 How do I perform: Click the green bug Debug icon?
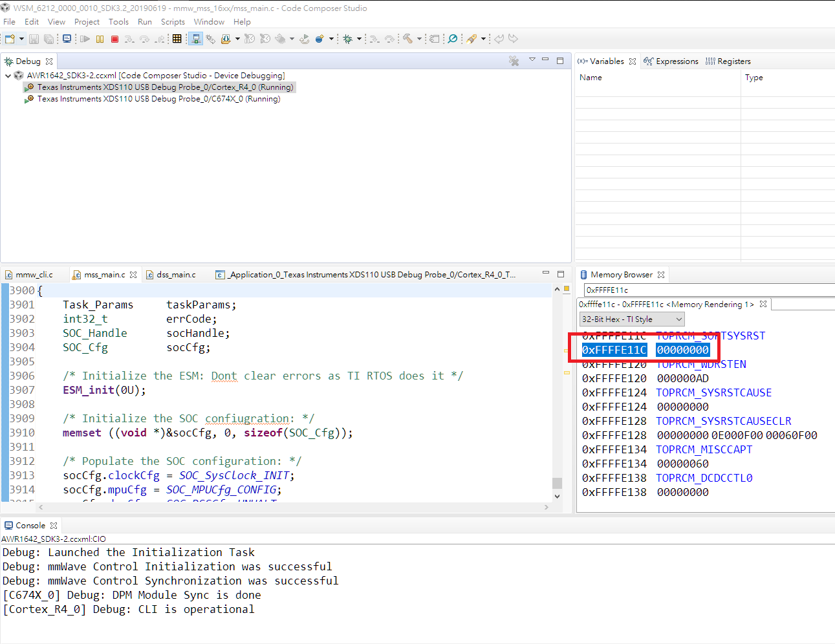(x=348, y=39)
